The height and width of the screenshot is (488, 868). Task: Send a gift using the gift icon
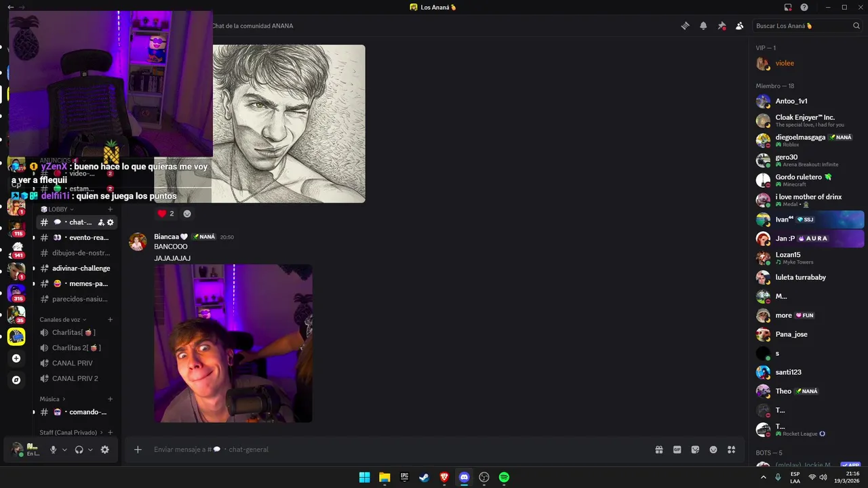658,449
